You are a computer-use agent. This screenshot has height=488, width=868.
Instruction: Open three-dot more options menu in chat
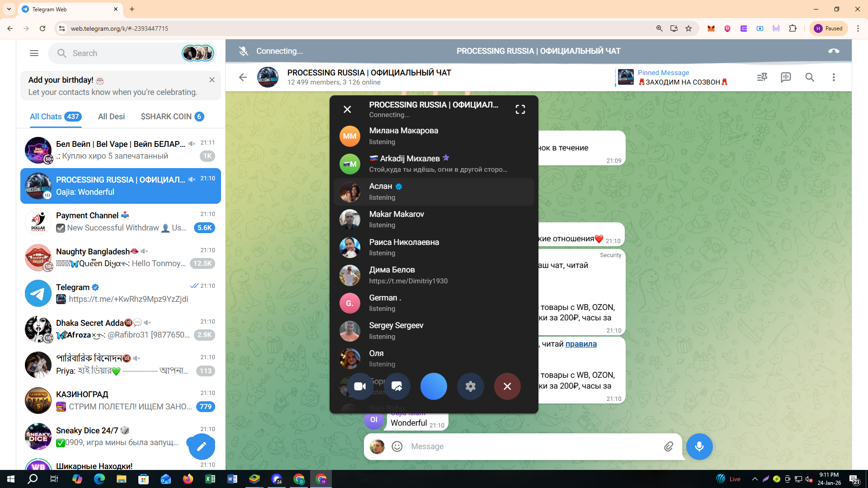click(833, 77)
